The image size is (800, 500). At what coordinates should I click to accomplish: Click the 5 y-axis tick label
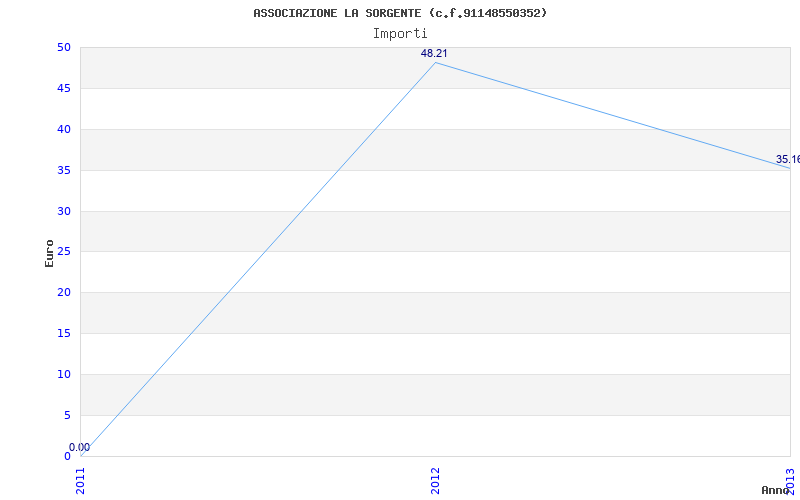pyautogui.click(x=67, y=415)
